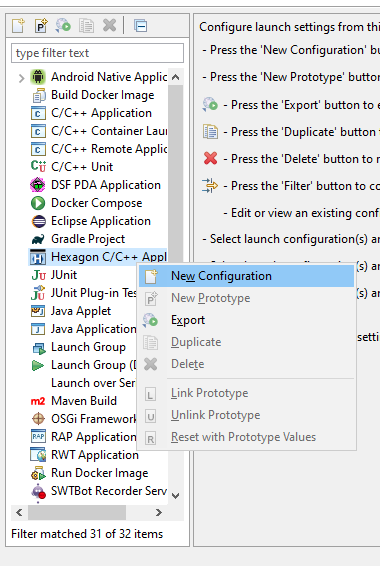Click the Export icon in instructions pane
380x566 pixels.
coord(210,105)
